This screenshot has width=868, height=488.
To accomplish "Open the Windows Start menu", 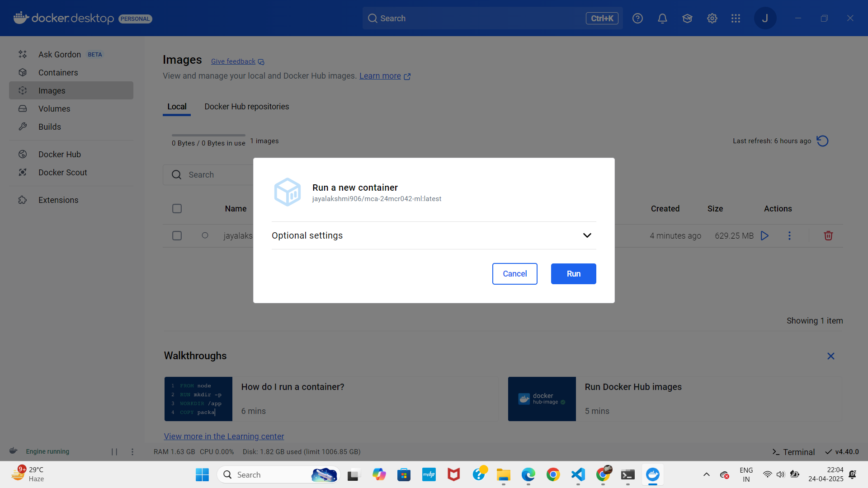I will point(202,474).
